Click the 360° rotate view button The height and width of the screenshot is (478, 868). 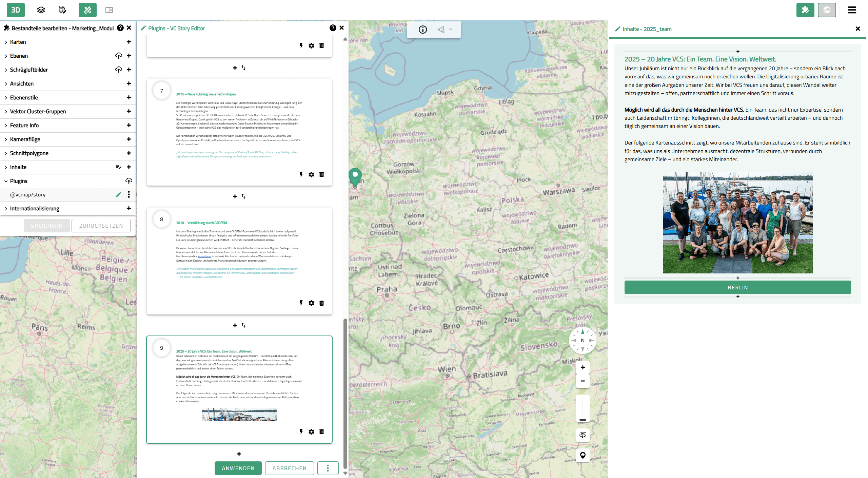click(583, 435)
